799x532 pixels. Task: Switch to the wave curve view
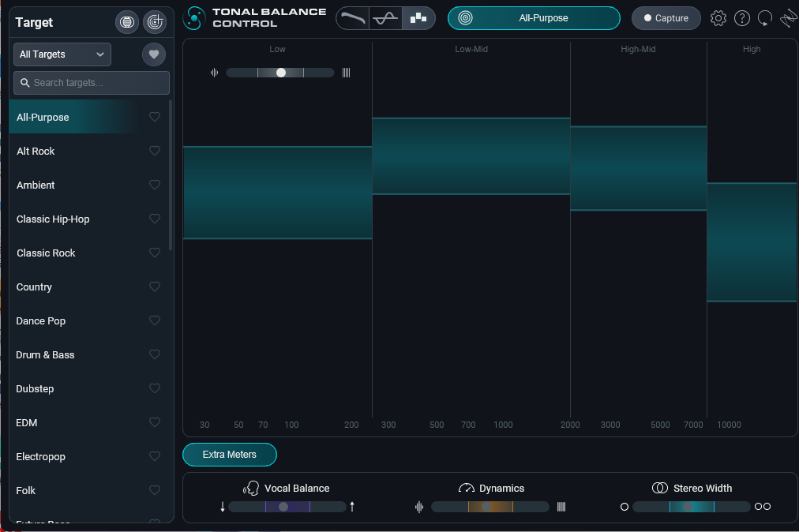pos(385,18)
